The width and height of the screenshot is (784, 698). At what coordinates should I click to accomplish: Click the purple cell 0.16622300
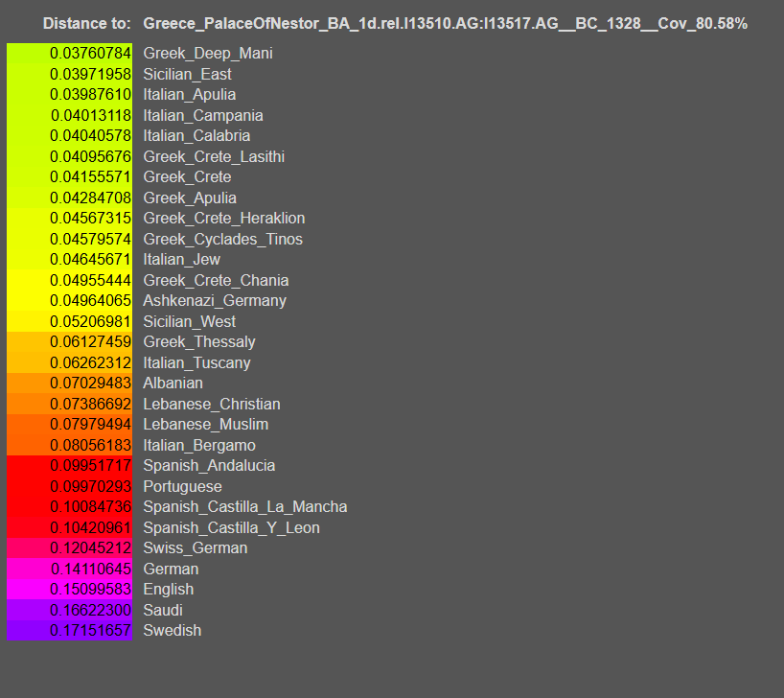click(x=70, y=610)
